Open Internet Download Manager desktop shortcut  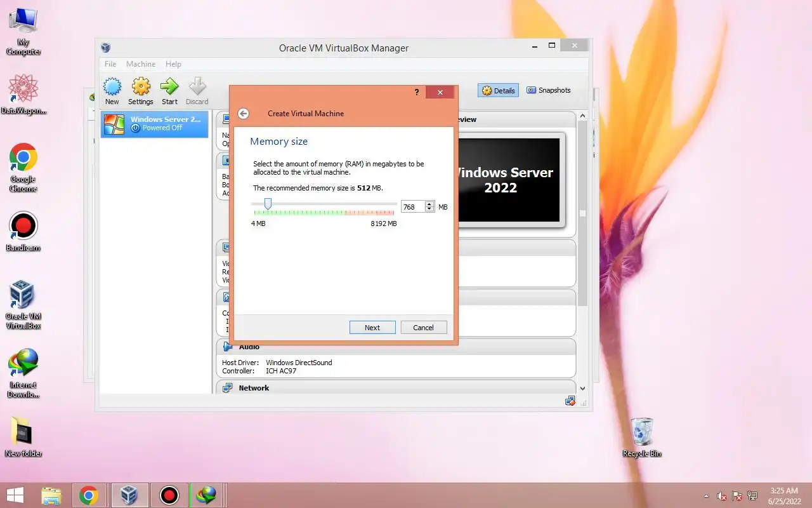(x=23, y=373)
